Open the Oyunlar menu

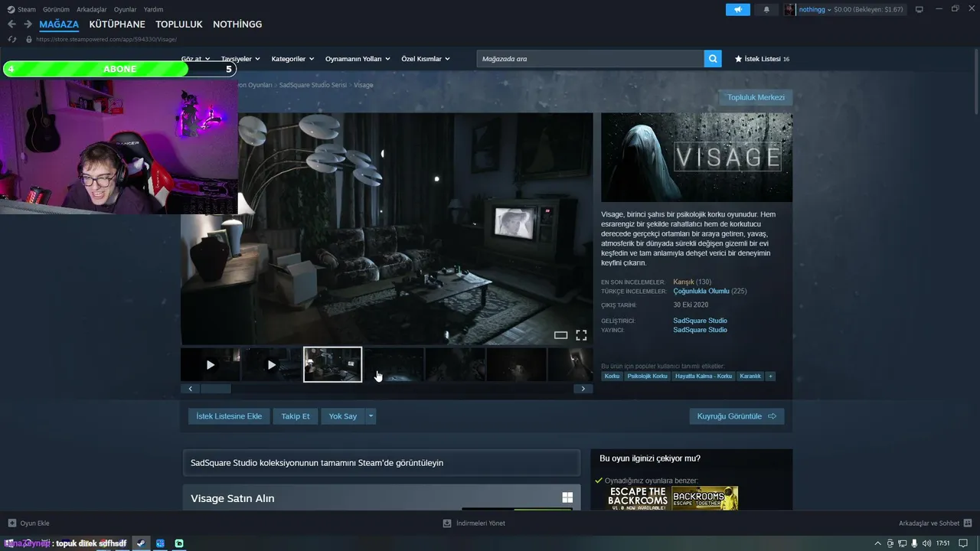pos(126,9)
